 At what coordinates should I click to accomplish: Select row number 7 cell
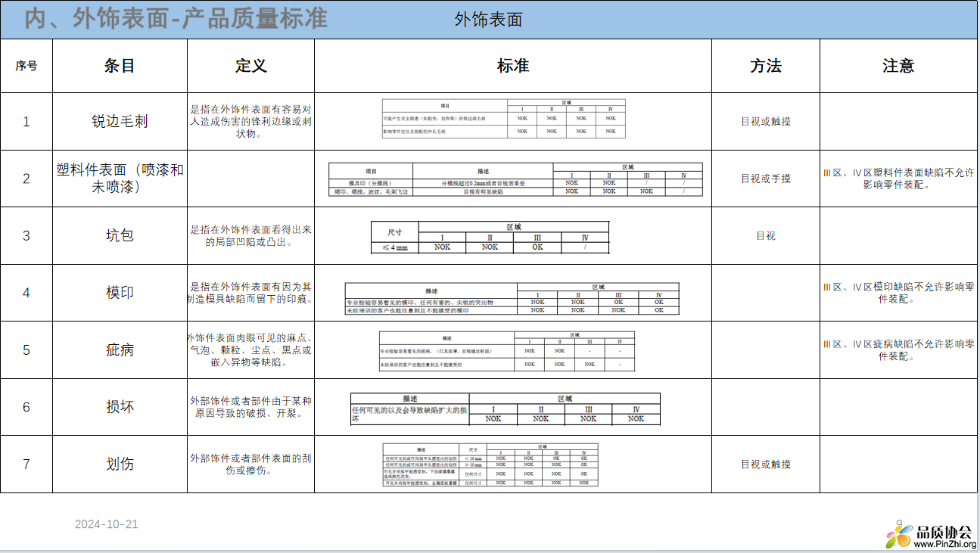click(26, 464)
